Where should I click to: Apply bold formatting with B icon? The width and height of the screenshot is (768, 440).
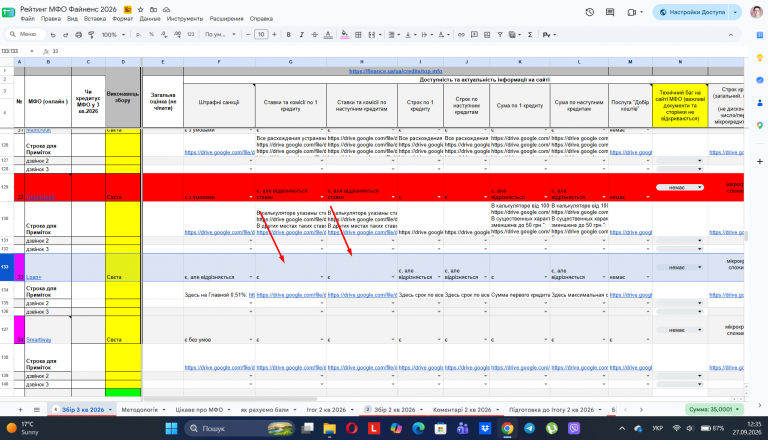(x=288, y=35)
